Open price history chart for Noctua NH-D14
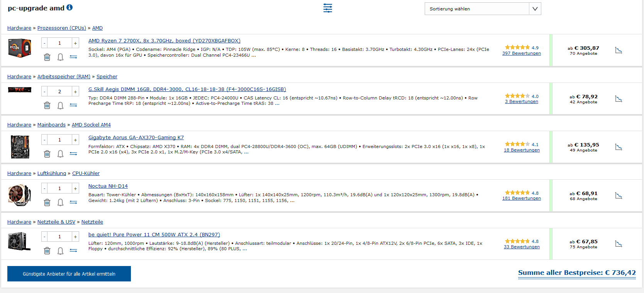The height and width of the screenshot is (293, 644). [619, 196]
